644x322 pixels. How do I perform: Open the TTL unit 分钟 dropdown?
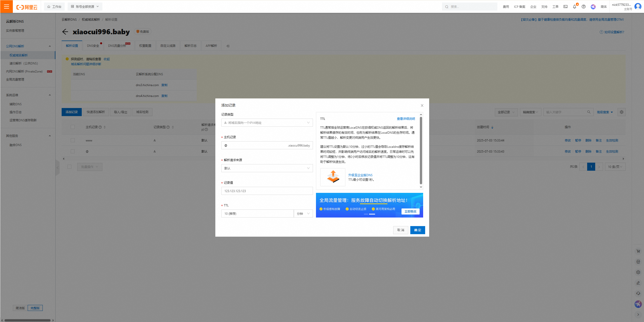(x=303, y=213)
